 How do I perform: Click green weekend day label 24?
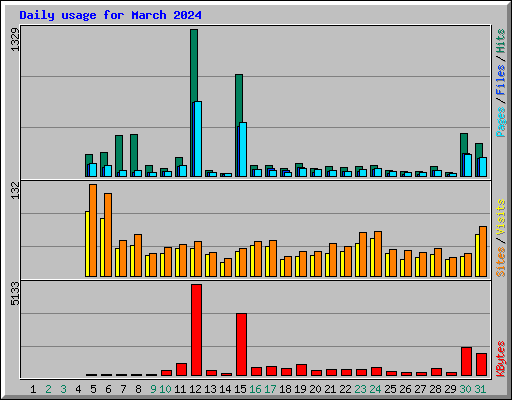click(x=375, y=389)
